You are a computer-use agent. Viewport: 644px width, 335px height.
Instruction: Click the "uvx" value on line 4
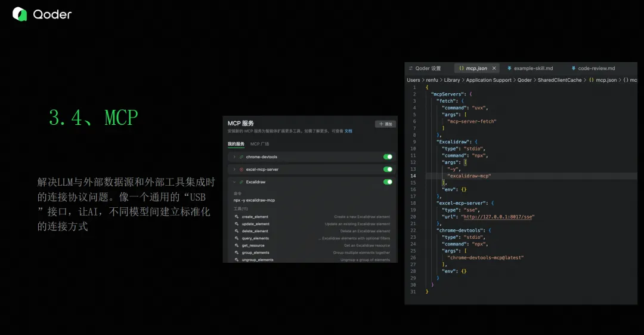pyautogui.click(x=478, y=108)
